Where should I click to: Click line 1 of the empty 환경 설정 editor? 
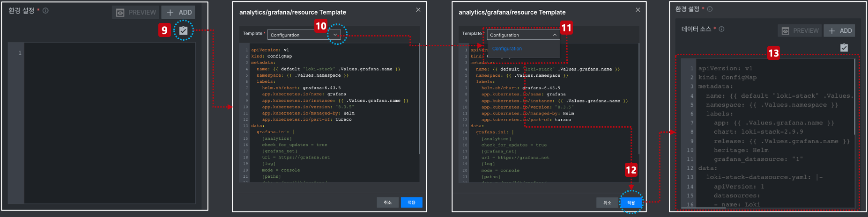pyautogui.click(x=110, y=53)
